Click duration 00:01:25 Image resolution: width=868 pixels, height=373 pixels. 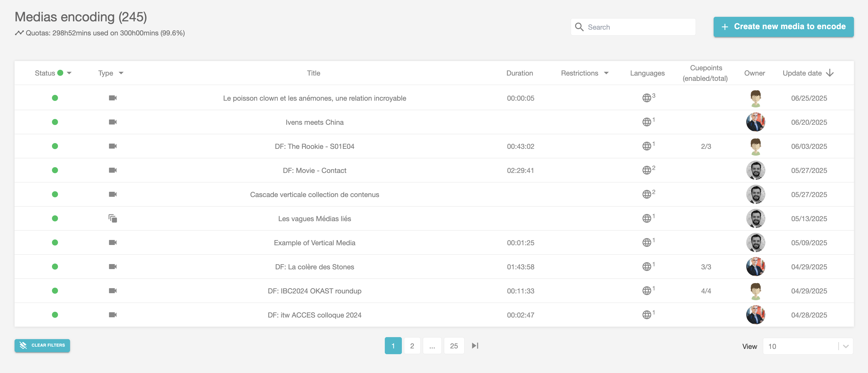(520, 243)
